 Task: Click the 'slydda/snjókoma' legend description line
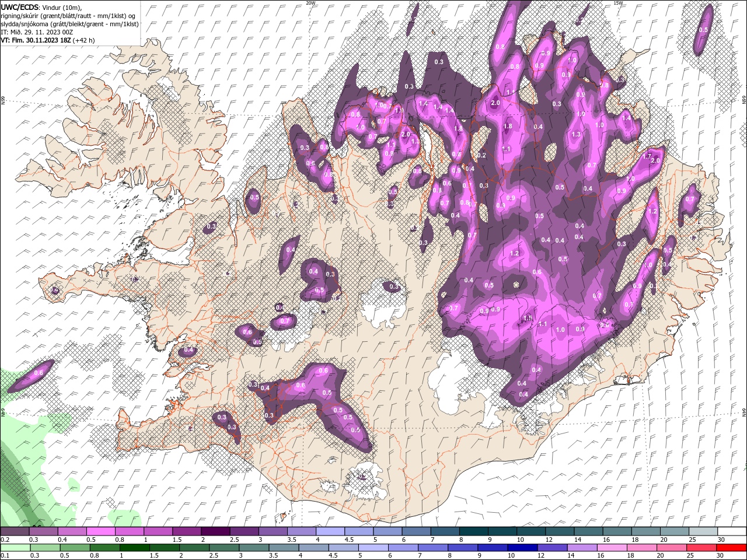[69, 24]
